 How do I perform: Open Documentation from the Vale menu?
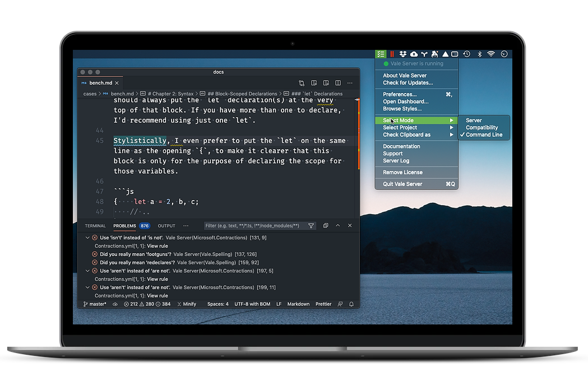pos(416,146)
